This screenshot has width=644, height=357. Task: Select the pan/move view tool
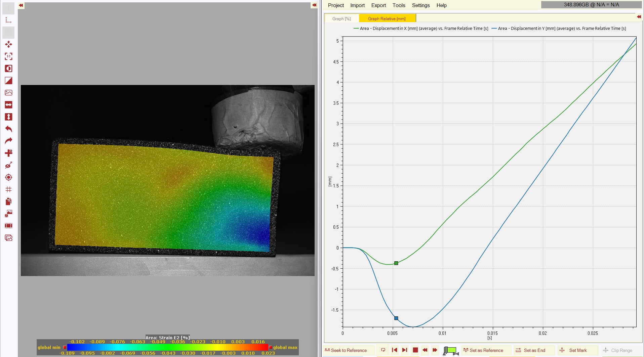point(8,44)
